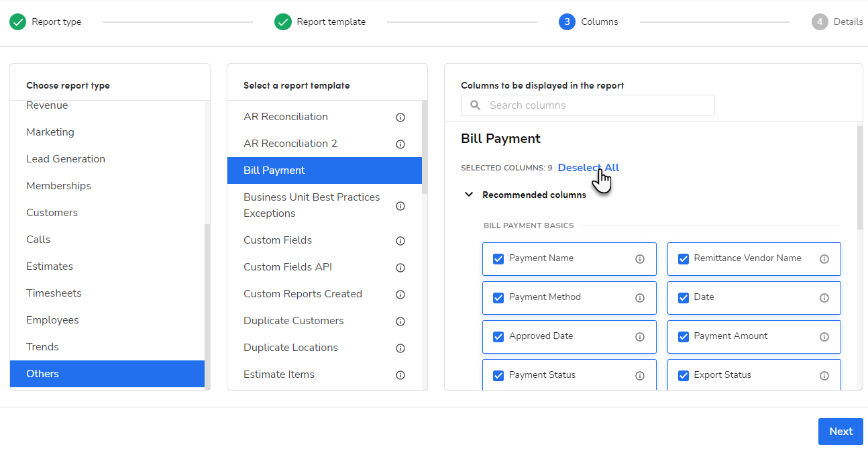Open info icon for Remittance Vendor Name column
Image resolution: width=868 pixels, height=449 pixels.
(x=824, y=259)
